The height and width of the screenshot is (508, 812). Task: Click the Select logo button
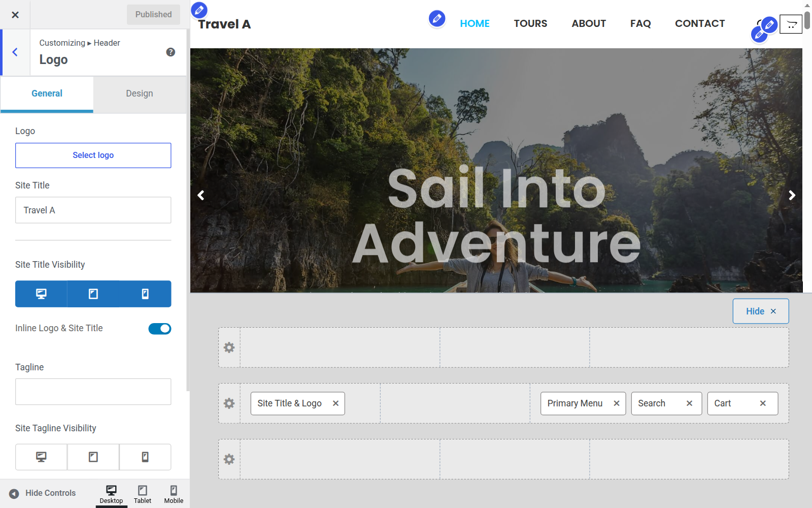pos(93,155)
